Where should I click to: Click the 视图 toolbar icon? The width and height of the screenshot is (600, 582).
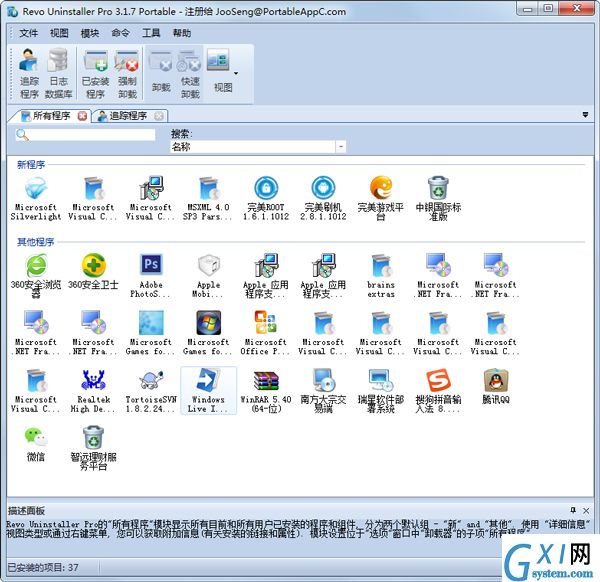click(218, 60)
